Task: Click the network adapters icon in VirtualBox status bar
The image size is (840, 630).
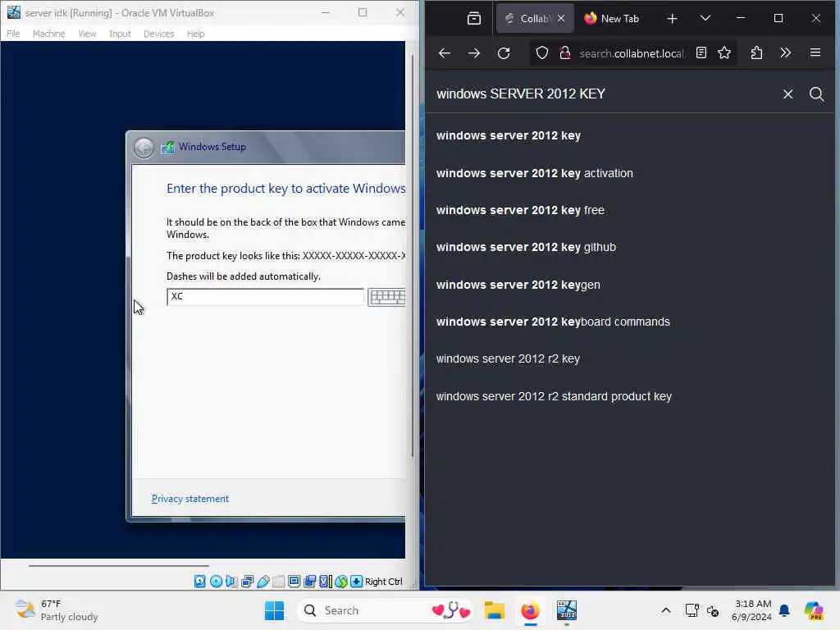Action: point(247,582)
